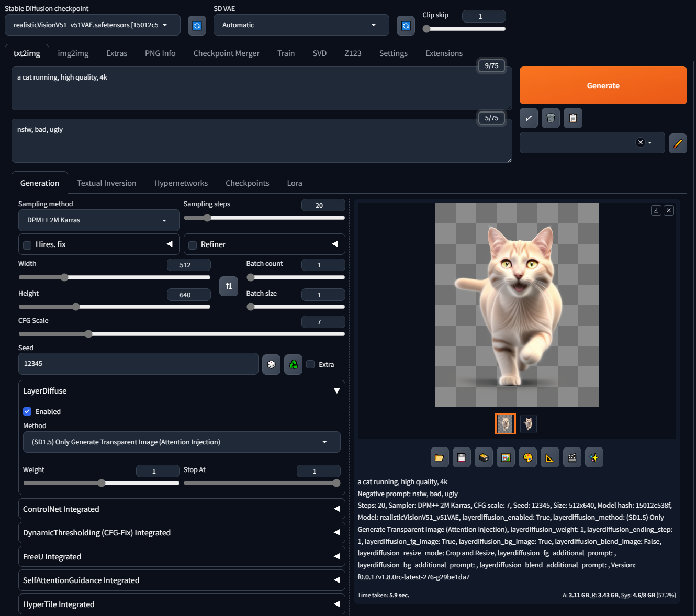Enable the Refiner checkbox
This screenshot has height=616, width=696.
(193, 245)
